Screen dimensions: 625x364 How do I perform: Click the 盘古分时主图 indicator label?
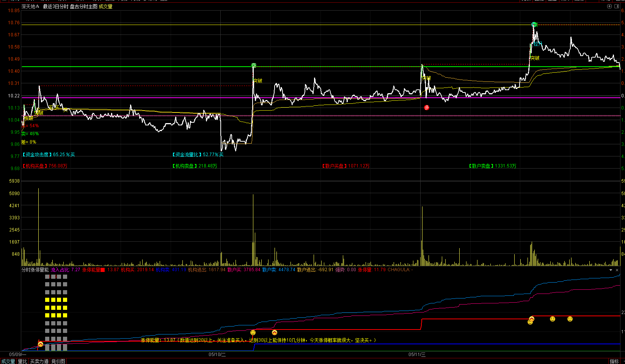click(83, 6)
